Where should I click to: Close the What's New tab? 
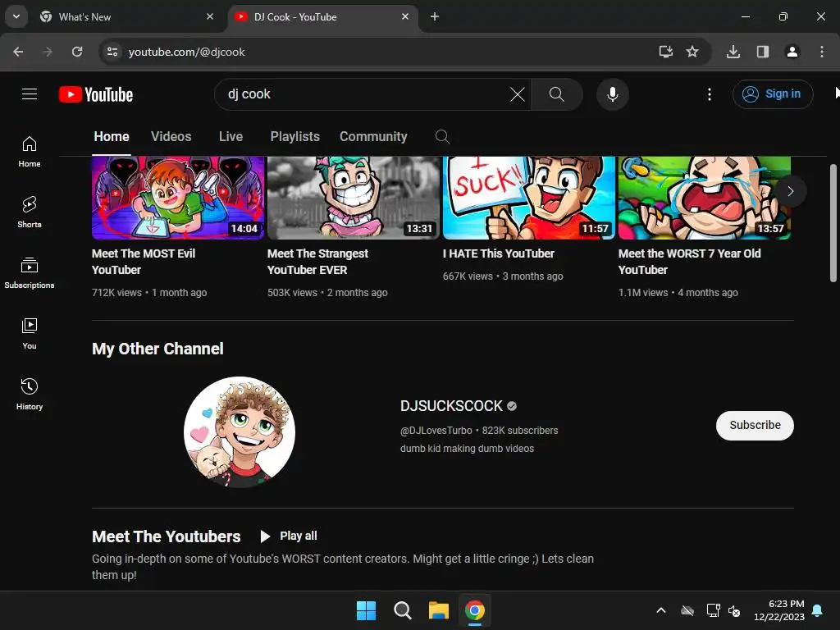[210, 16]
